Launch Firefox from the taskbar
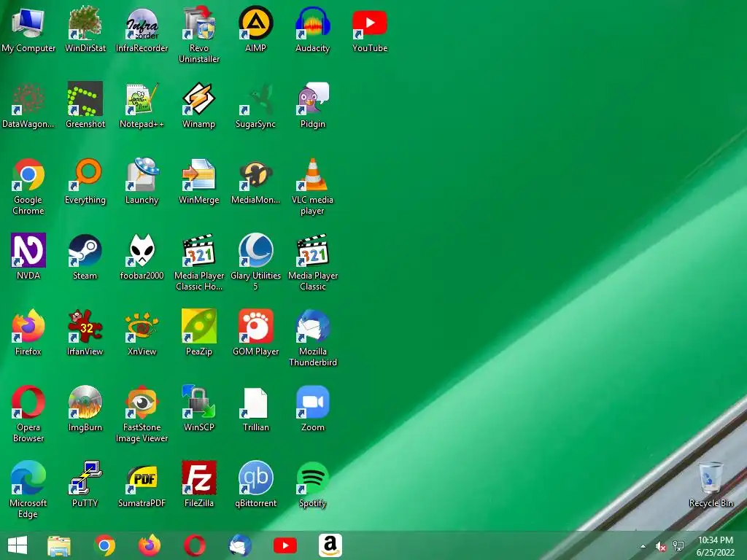This screenshot has width=747, height=560. pyautogui.click(x=150, y=545)
